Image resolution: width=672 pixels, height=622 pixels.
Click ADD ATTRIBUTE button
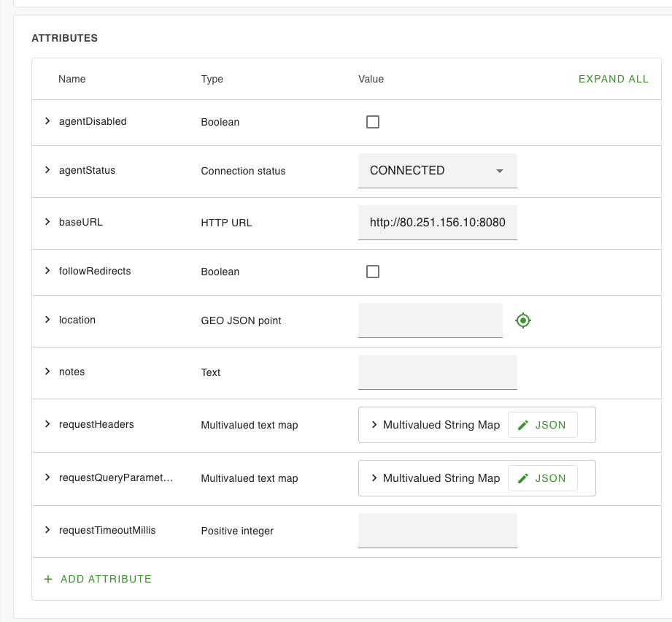pyautogui.click(x=106, y=579)
